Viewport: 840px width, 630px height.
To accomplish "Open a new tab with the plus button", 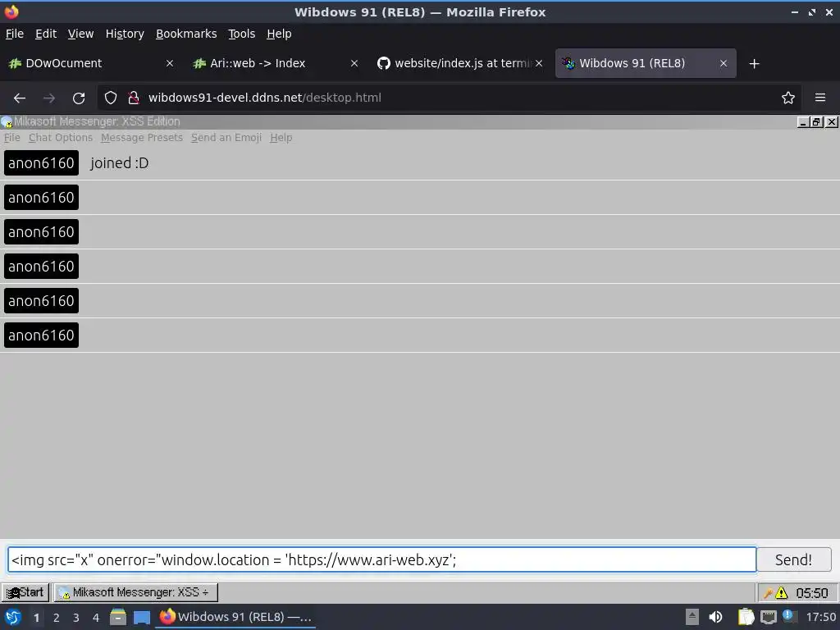I will point(754,64).
